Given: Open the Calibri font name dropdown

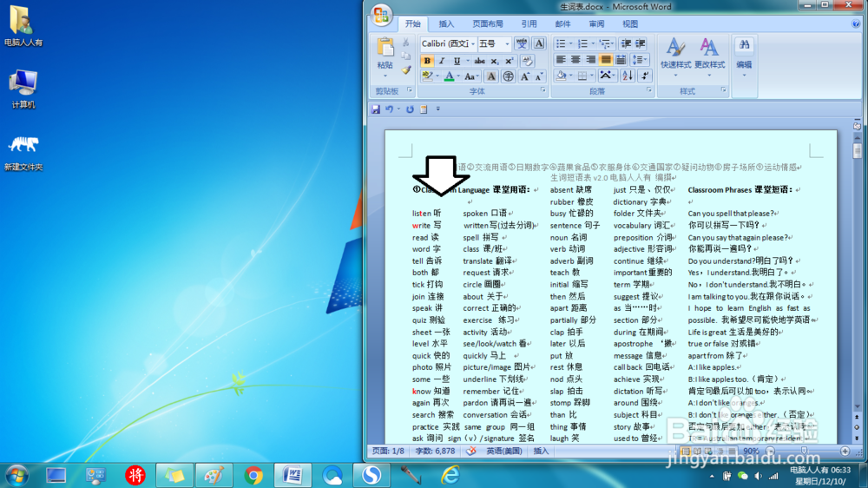Looking at the screenshot, I should point(473,43).
